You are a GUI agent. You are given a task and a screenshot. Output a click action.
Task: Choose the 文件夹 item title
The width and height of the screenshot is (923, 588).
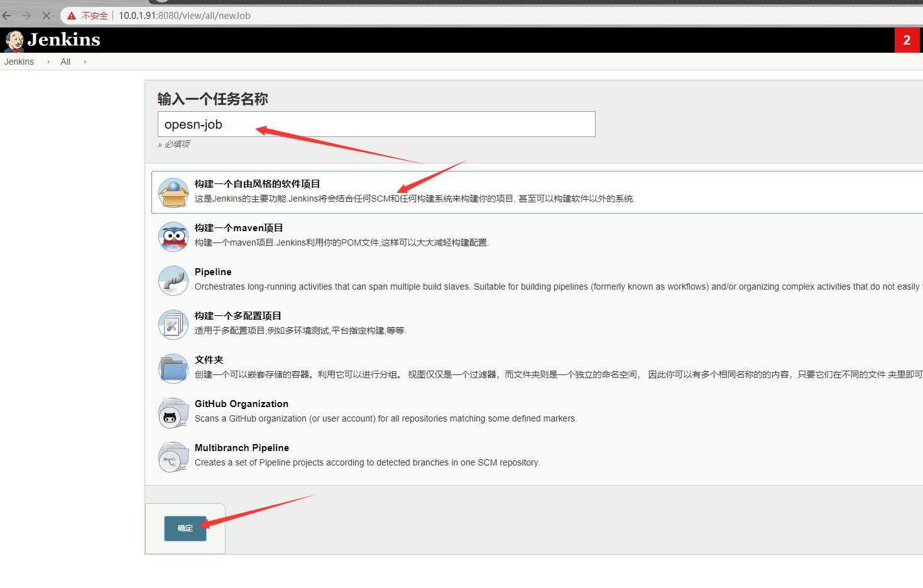click(x=209, y=360)
